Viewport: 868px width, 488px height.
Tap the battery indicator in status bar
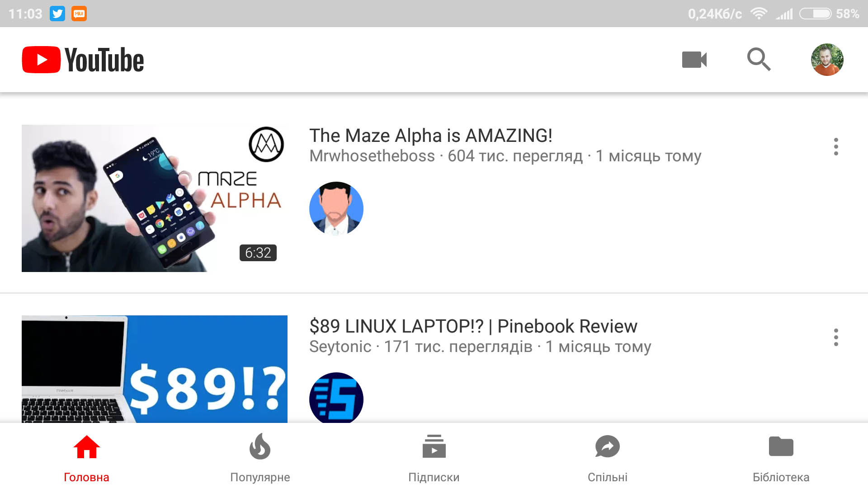coord(815,14)
